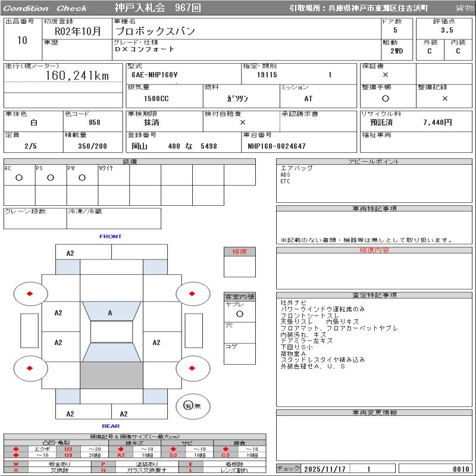Click the front-right tire red diamond marker
This screenshot has height=476, width=476.
point(193,293)
